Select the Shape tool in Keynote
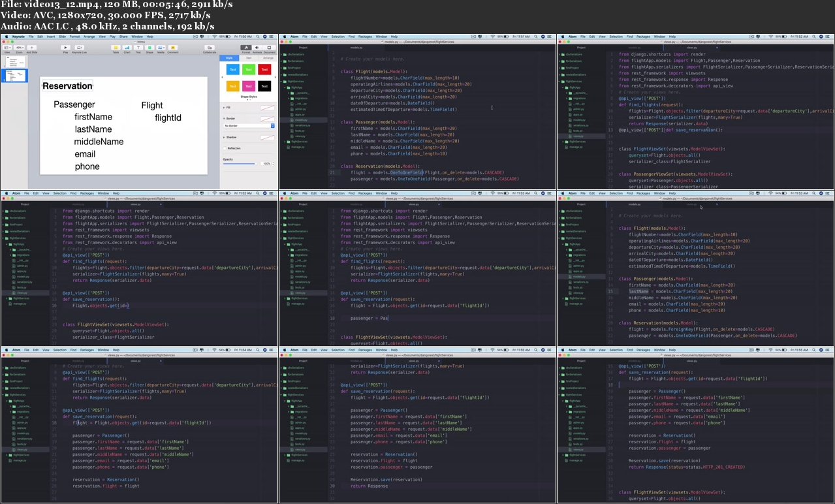 150,48
